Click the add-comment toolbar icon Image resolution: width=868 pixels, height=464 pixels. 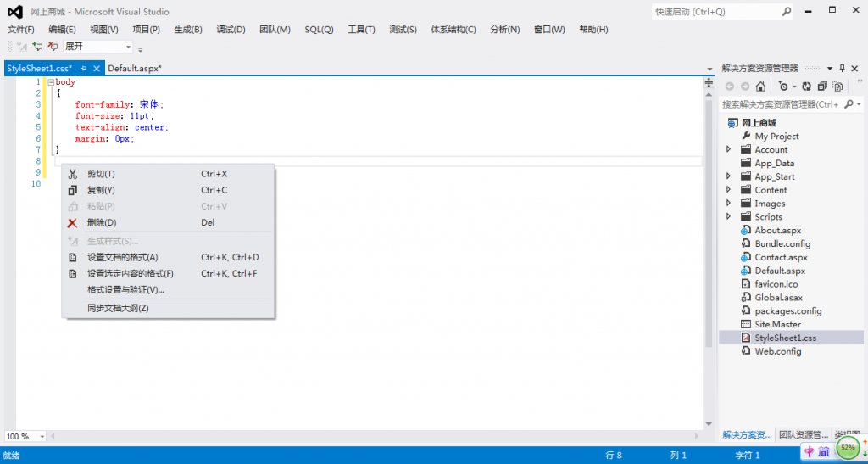(x=37, y=47)
